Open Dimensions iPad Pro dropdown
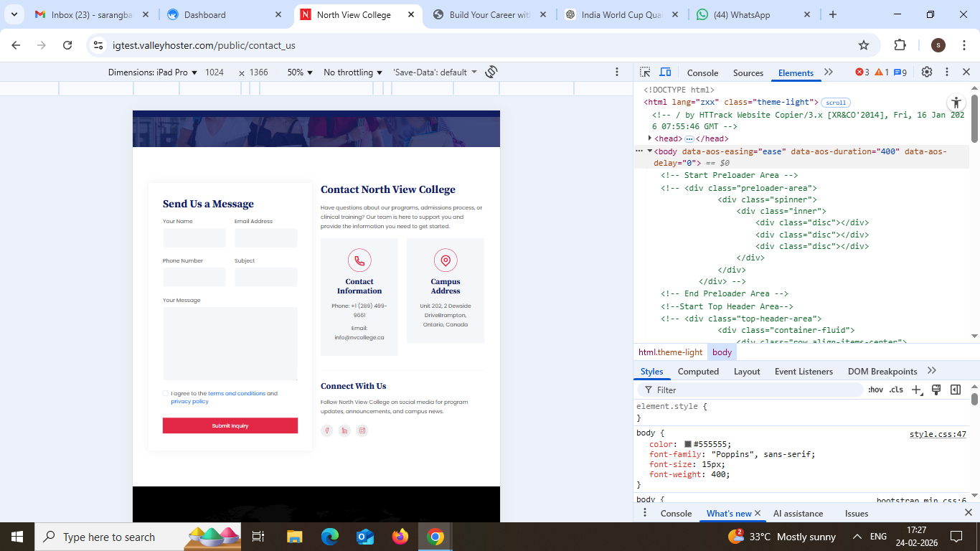This screenshot has width=980, height=551. [153, 72]
